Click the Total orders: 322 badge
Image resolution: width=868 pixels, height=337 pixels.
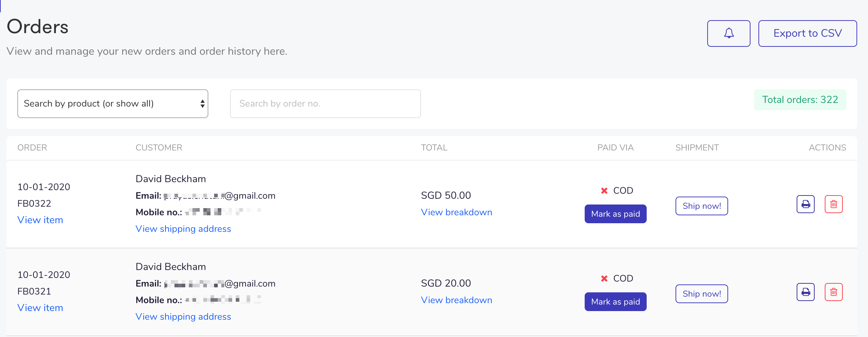point(800,100)
